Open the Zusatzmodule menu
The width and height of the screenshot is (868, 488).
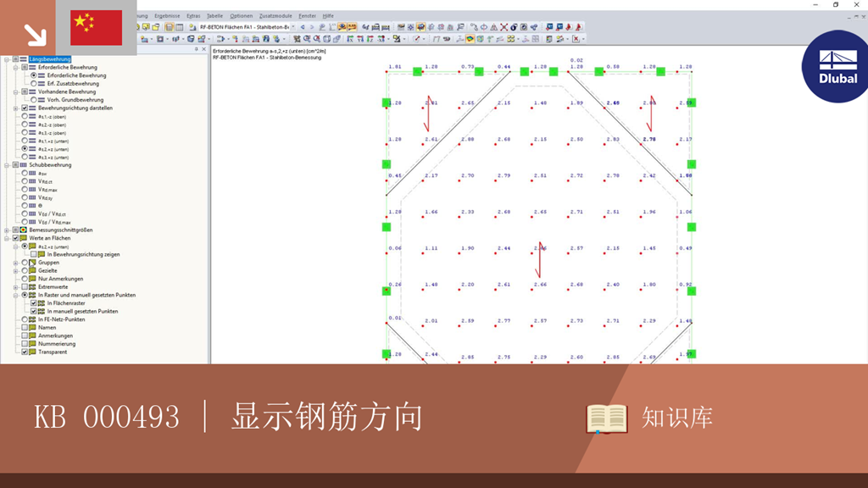click(x=275, y=16)
